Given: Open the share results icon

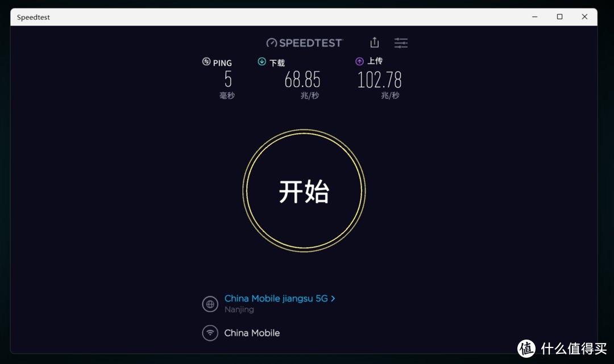Looking at the screenshot, I should tap(374, 42).
